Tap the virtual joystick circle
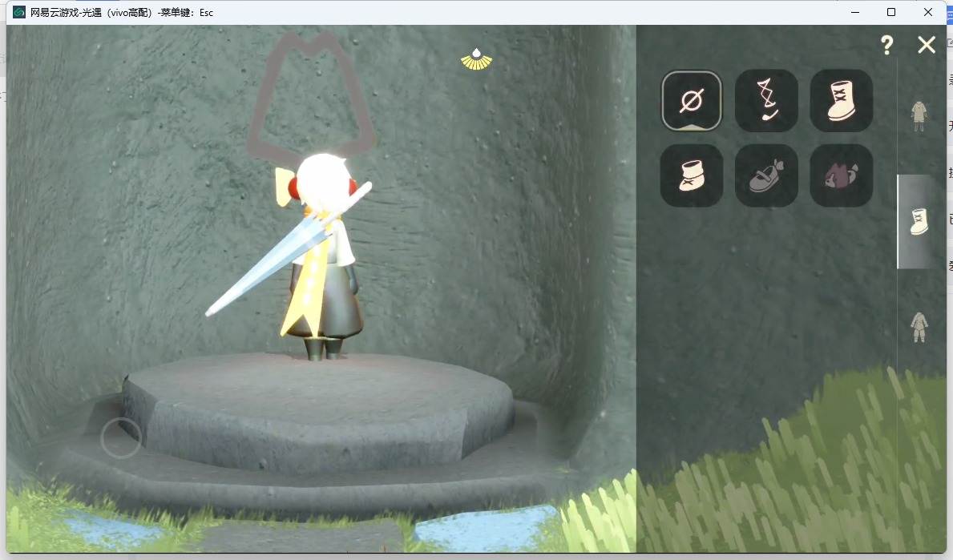Image resolution: width=953 pixels, height=560 pixels. [x=121, y=438]
